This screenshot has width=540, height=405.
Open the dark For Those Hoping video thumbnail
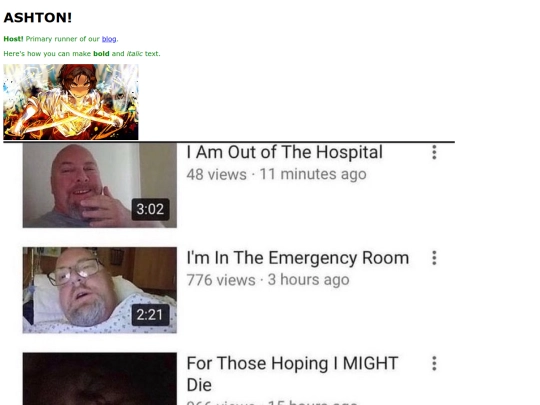point(100,378)
